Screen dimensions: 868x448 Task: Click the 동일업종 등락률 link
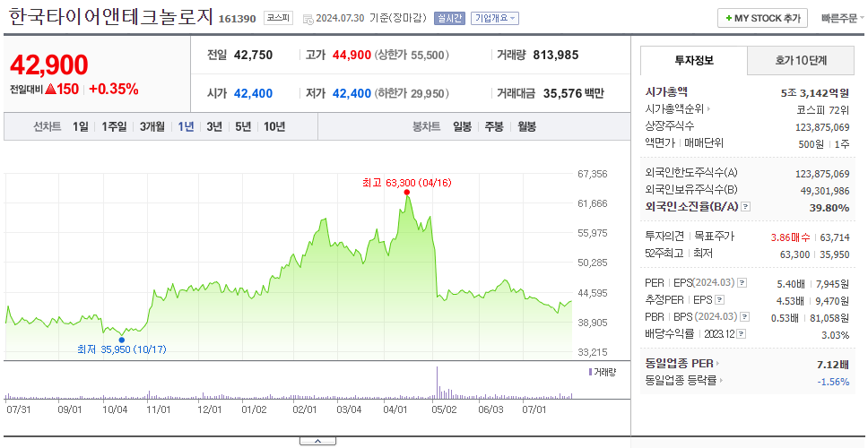(x=681, y=381)
